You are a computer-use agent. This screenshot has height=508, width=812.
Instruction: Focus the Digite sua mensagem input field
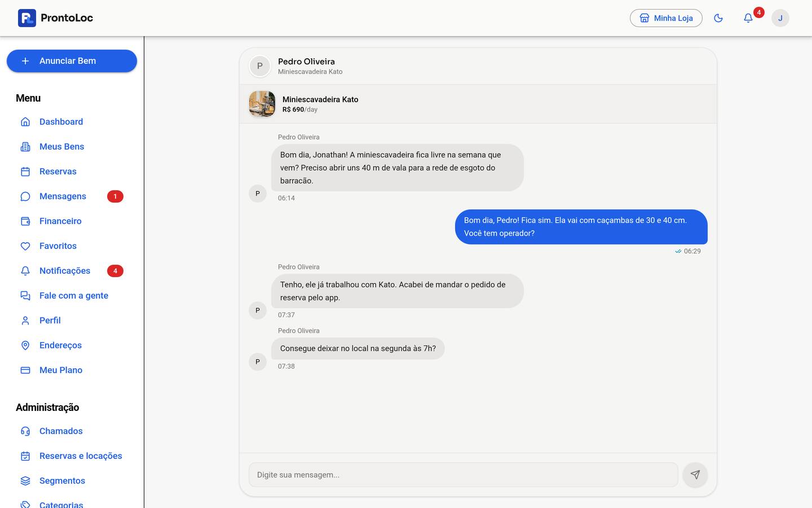(x=464, y=475)
